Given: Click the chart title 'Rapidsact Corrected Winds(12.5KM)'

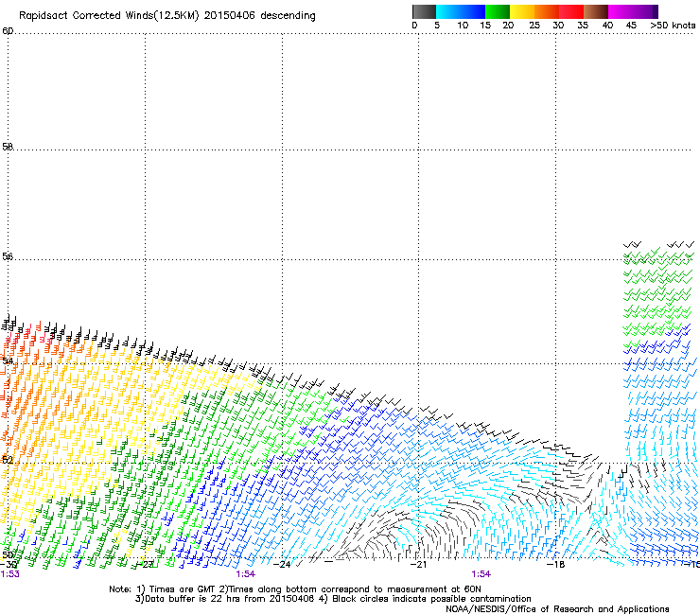Looking at the screenshot, I should click(109, 16).
